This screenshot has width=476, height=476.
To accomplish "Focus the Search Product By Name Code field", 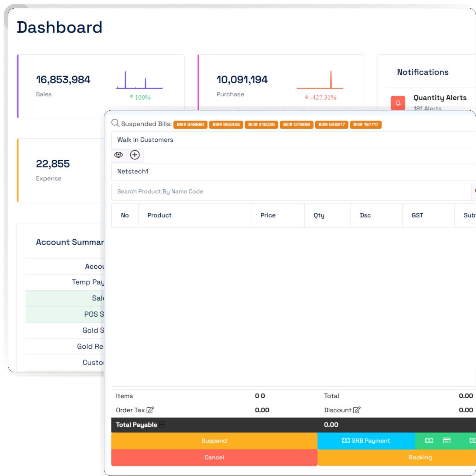I will point(291,192).
